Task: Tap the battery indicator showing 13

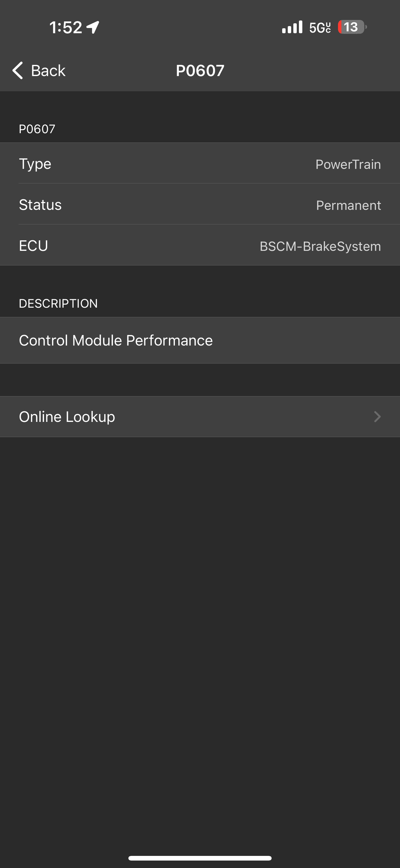Action: tap(352, 27)
